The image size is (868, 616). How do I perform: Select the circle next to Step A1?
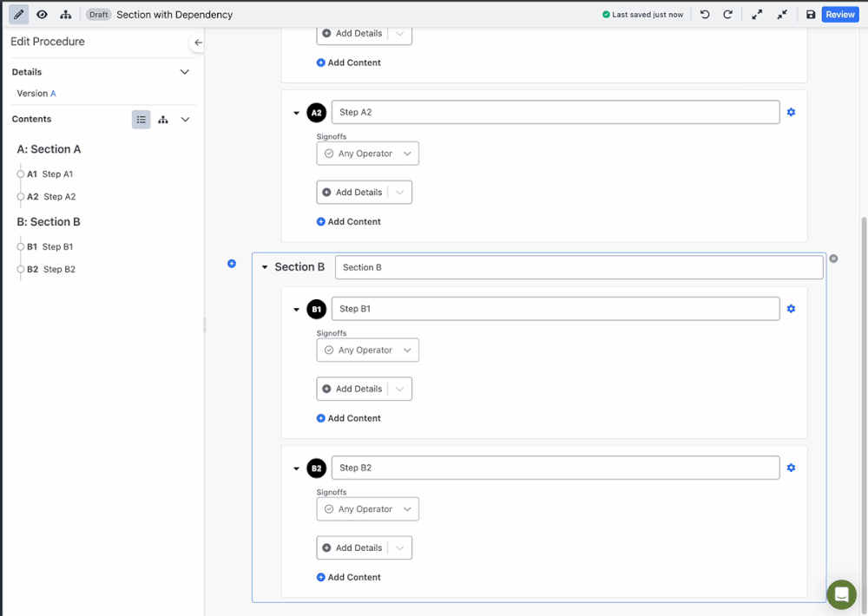point(19,173)
